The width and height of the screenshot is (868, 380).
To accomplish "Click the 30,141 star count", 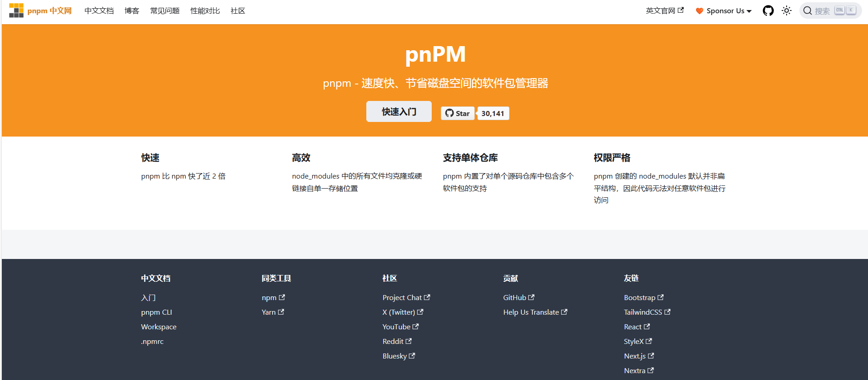I will tap(493, 113).
